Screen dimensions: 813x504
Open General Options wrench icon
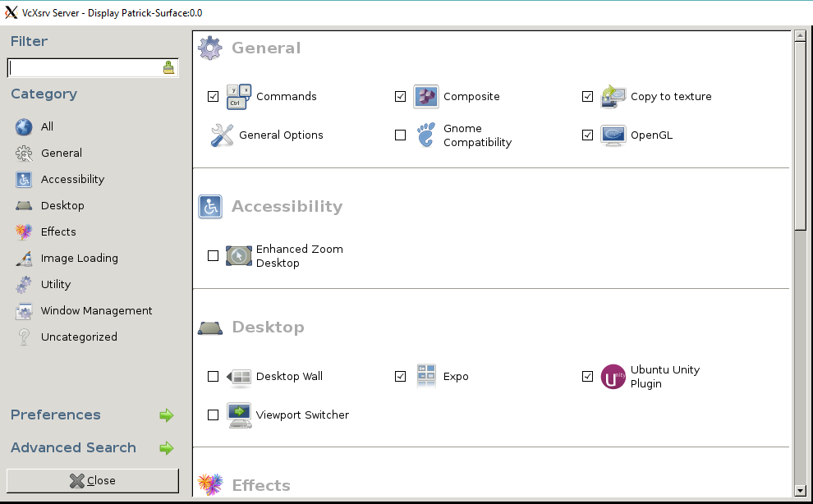coord(222,135)
